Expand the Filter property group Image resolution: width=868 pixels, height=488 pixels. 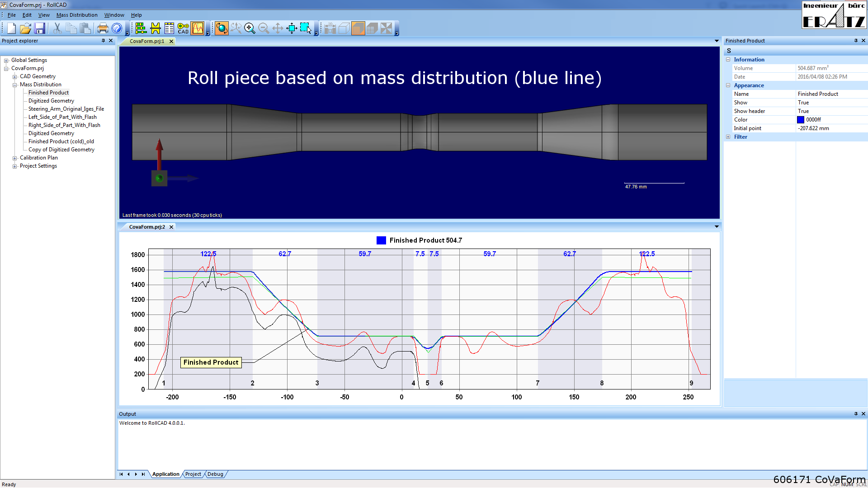coord(728,137)
